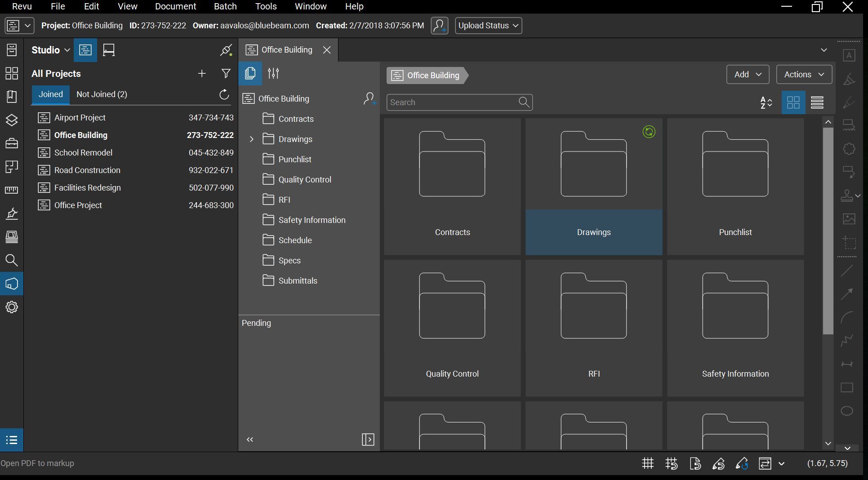Expand the Drawings folder tree node
Screen dimensions: 868x480
pyautogui.click(x=252, y=139)
